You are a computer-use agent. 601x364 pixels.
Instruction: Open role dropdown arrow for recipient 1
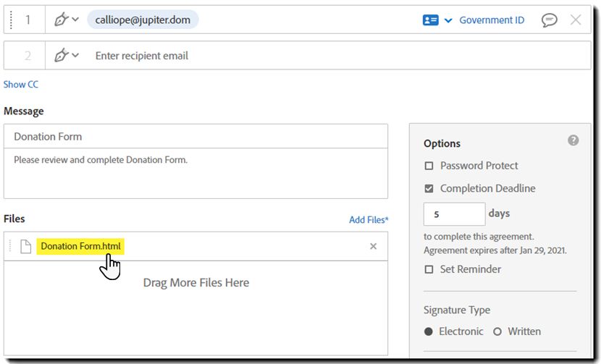[75, 19]
